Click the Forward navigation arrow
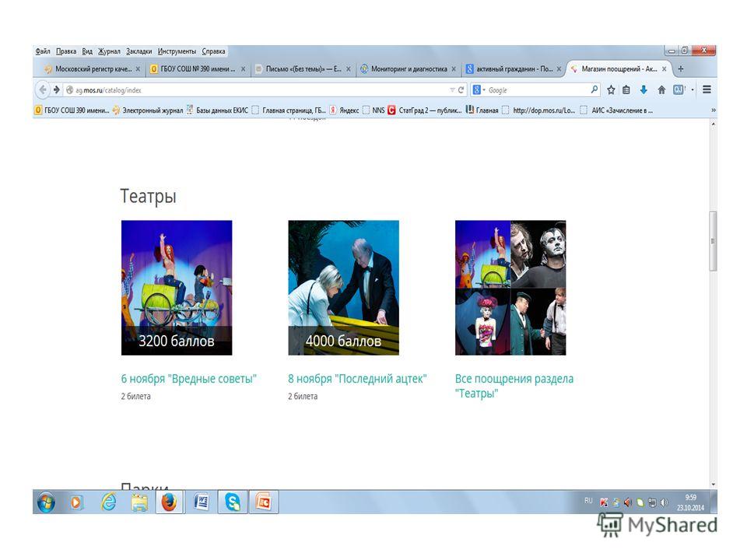 56,89
